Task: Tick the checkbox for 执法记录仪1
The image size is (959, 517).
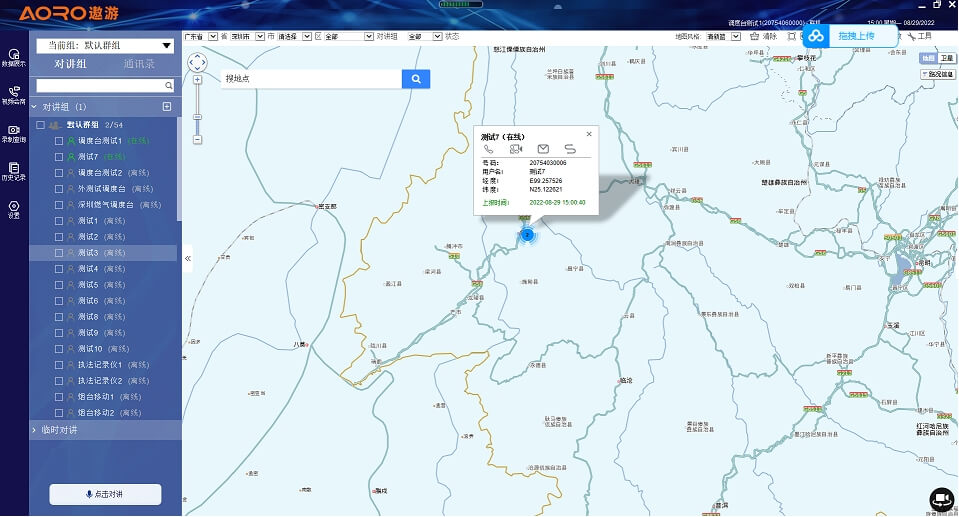Action: [x=59, y=365]
